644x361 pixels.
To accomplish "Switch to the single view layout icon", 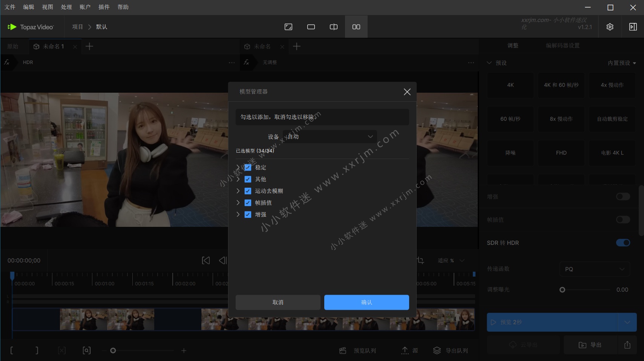I will 311,27.
